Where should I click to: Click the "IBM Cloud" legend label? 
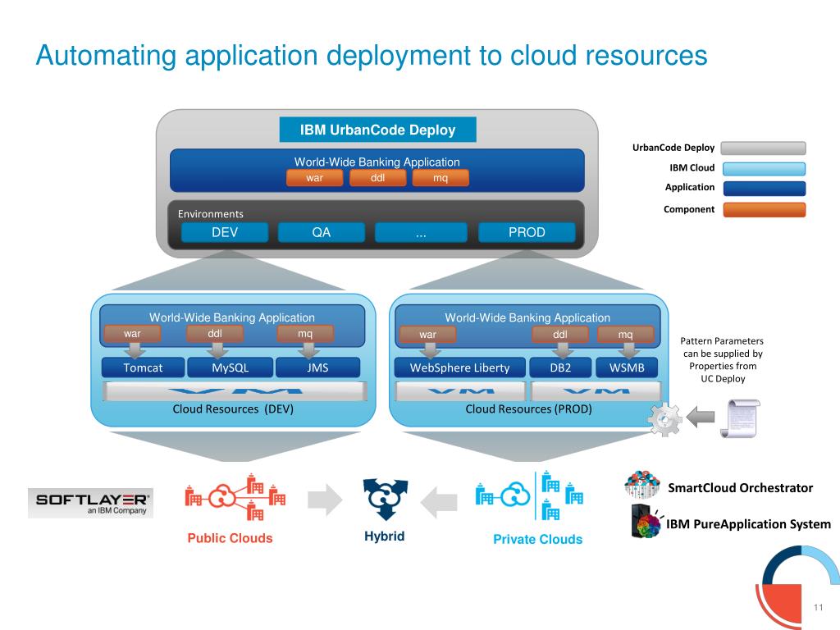click(692, 167)
